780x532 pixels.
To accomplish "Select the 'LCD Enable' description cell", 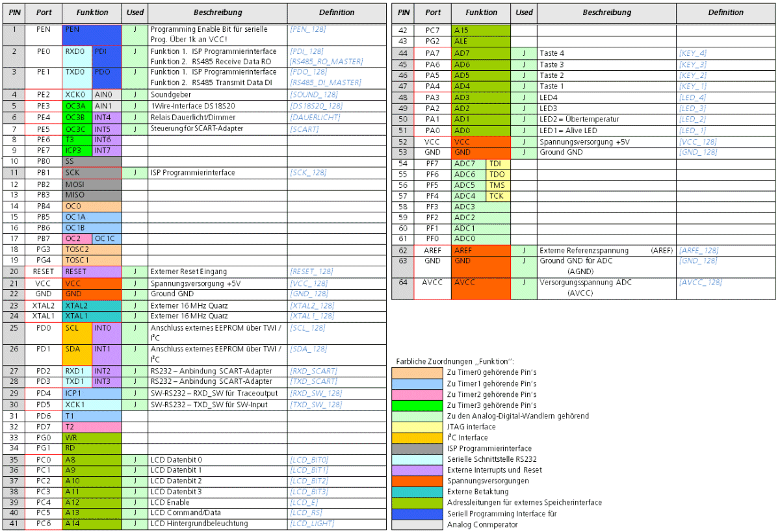I will click(x=217, y=502).
